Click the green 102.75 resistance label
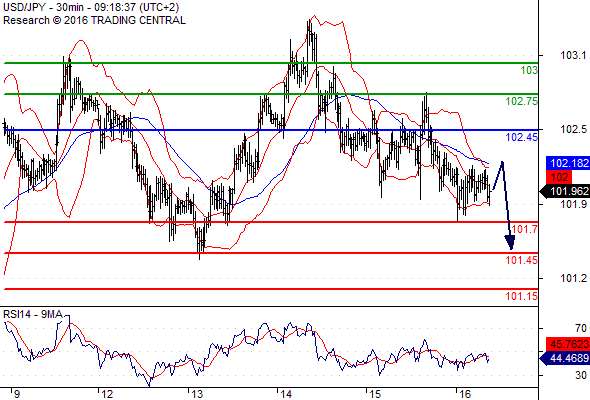The height and width of the screenshot is (400, 590). [x=522, y=101]
